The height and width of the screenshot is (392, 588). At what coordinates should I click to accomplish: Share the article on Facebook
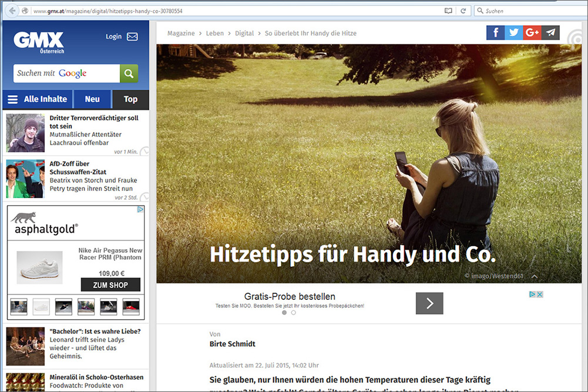pyautogui.click(x=495, y=33)
